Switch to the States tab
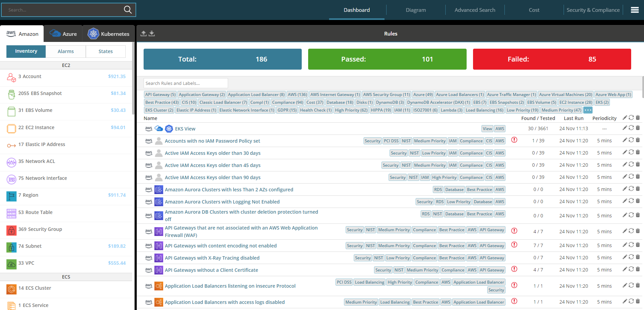The width and height of the screenshot is (644, 310). 105,51
